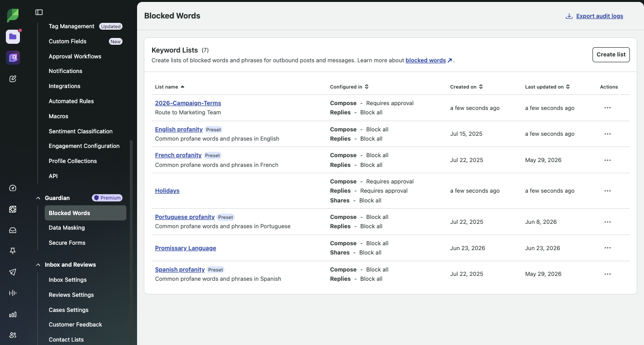Screen dimensions: 644x345
Task: Open the 2026-Campaign-Terms list
Action: click(x=188, y=103)
